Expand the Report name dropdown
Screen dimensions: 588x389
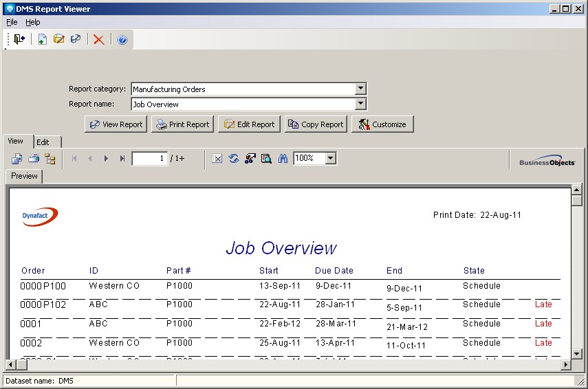pos(360,104)
